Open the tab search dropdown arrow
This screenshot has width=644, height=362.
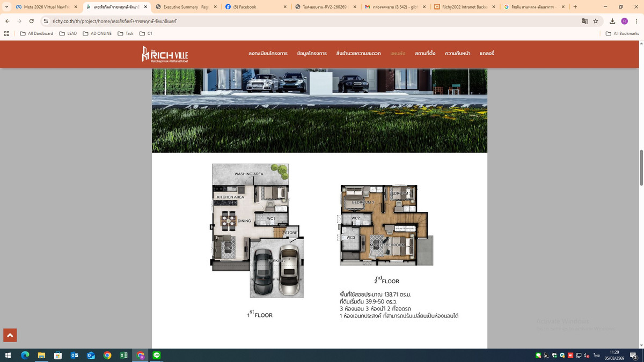(x=6, y=7)
